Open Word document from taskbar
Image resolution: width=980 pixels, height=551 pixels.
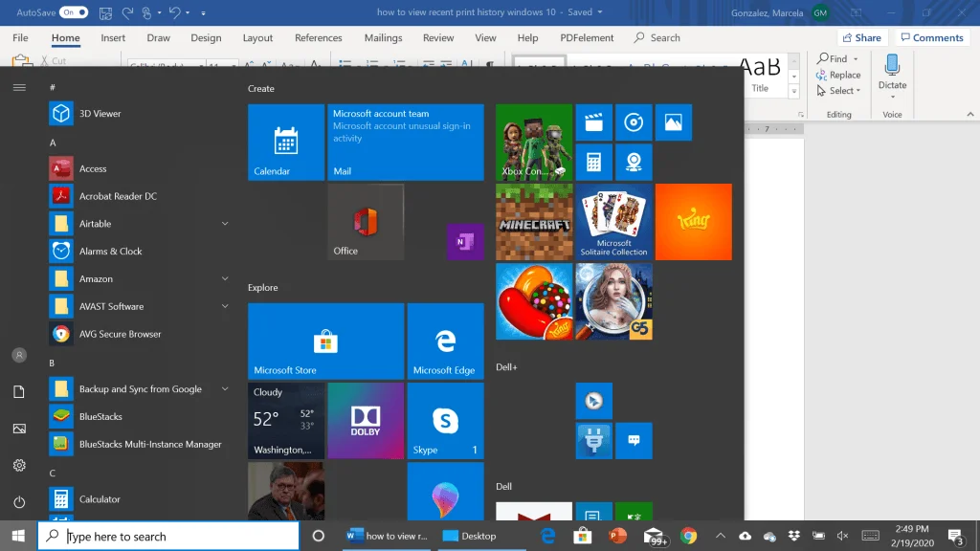tap(387, 536)
